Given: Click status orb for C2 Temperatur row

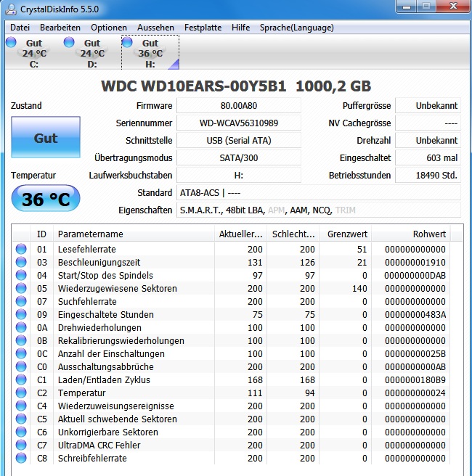Looking at the screenshot, I should click(x=21, y=393).
